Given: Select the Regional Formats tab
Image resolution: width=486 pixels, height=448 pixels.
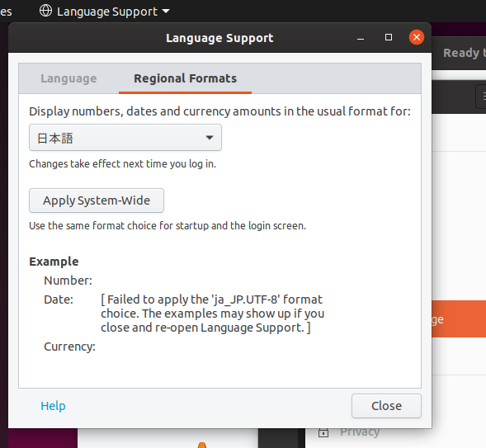Looking at the screenshot, I should [185, 78].
